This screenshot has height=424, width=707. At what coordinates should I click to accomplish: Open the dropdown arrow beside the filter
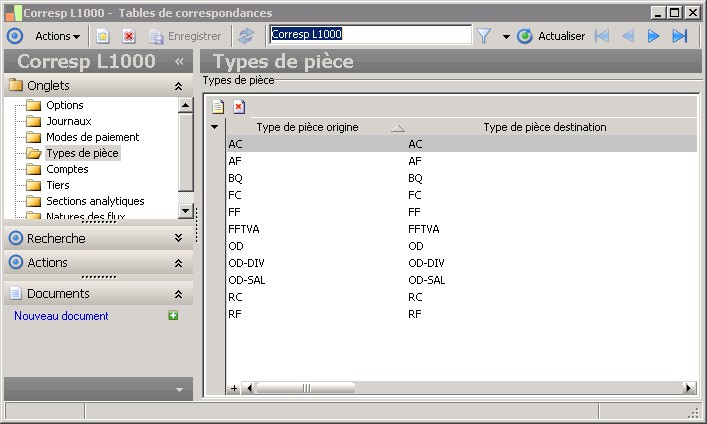point(506,37)
